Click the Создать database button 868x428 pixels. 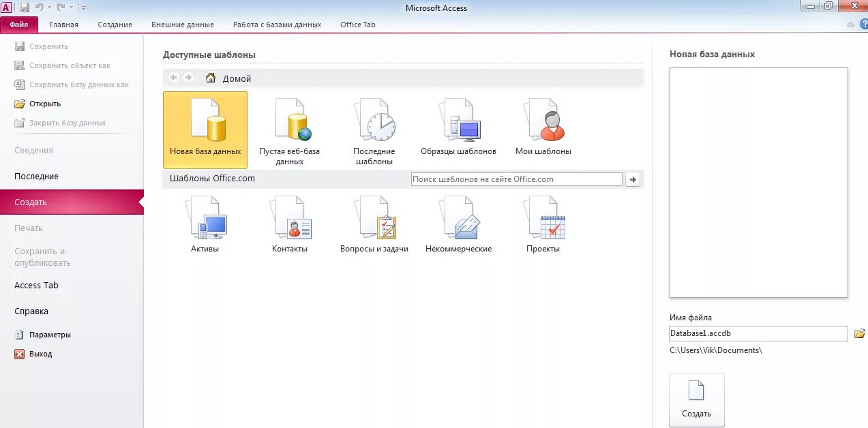696,399
